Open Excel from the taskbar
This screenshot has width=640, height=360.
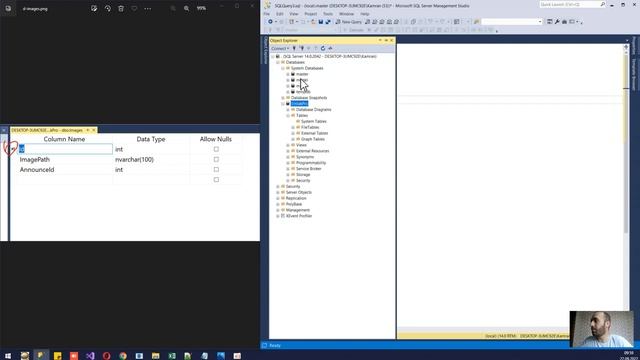point(172,356)
